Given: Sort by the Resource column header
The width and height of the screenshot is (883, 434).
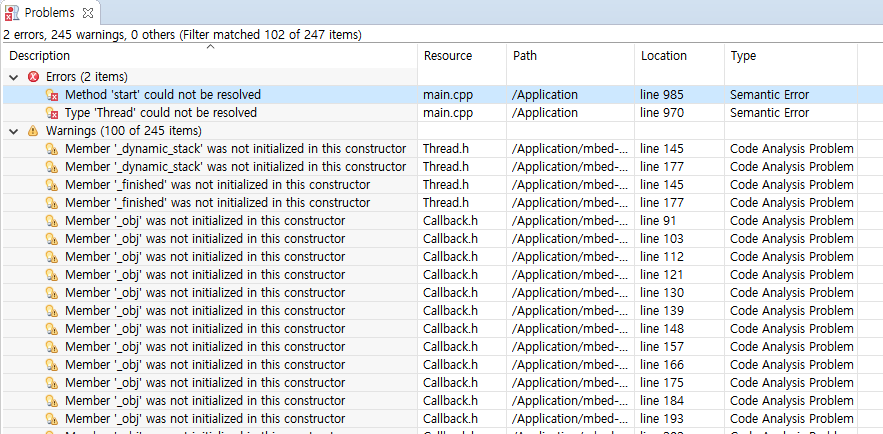Looking at the screenshot, I should [447, 56].
